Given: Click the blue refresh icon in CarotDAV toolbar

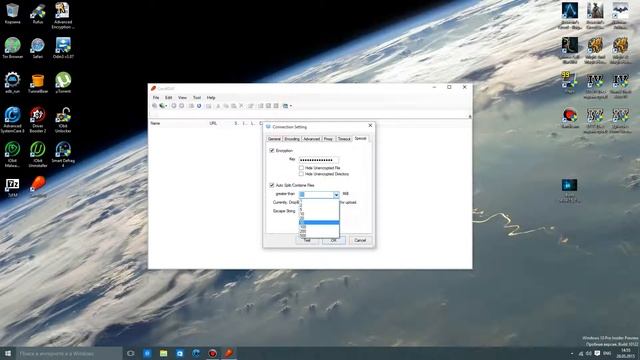Looking at the screenshot, I should click(199, 106).
